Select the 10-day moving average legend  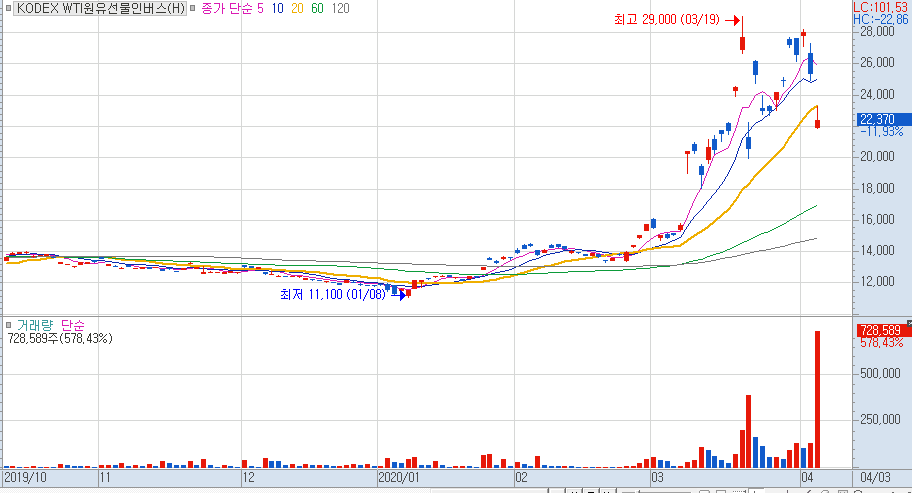277,9
